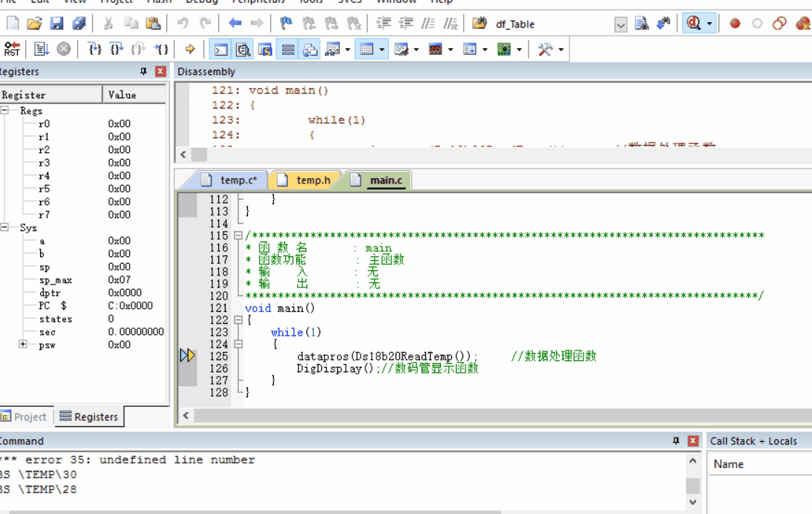
Task: Close the Command panel
Action: (693, 441)
